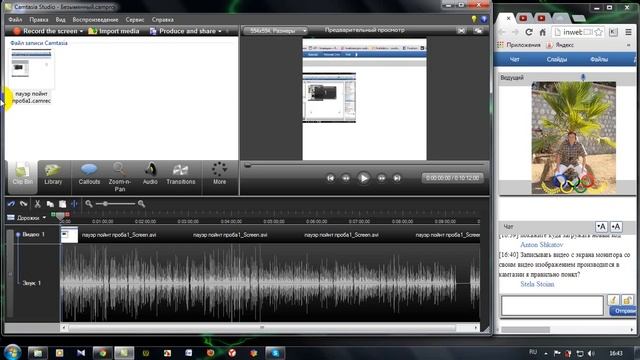Click the chat message input field

click(x=552, y=305)
